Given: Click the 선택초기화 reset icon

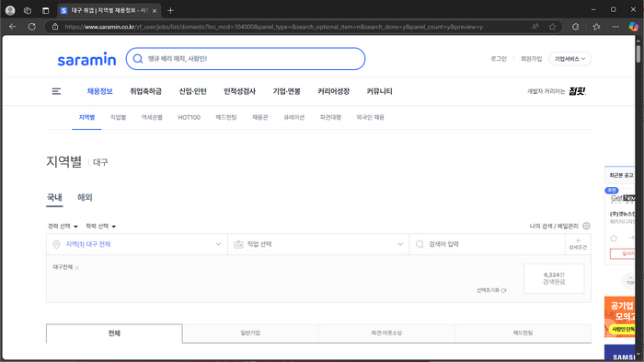Looking at the screenshot, I should point(504,290).
